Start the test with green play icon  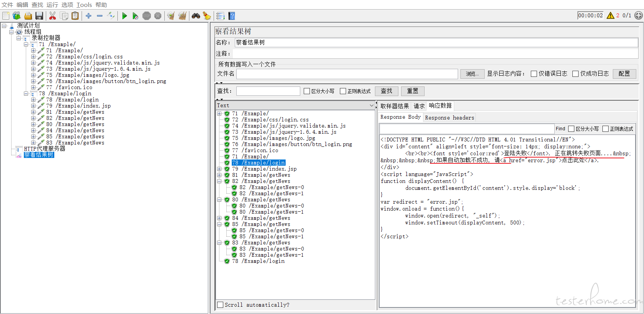click(124, 16)
